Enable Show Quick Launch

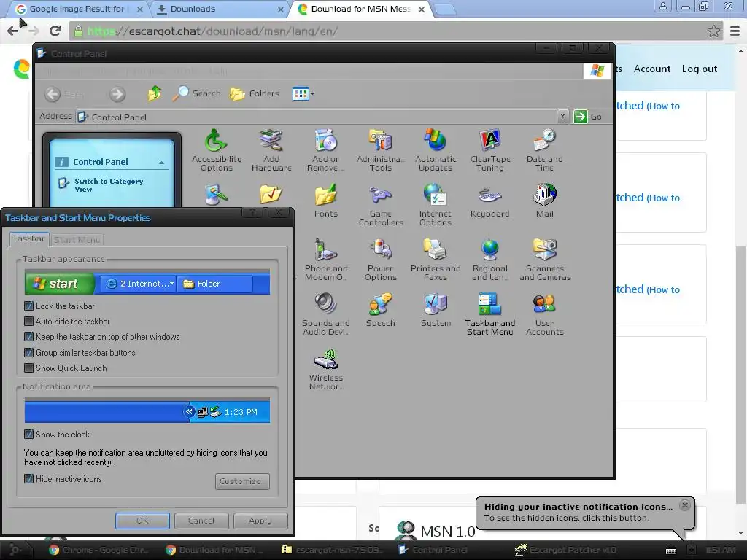coord(29,367)
